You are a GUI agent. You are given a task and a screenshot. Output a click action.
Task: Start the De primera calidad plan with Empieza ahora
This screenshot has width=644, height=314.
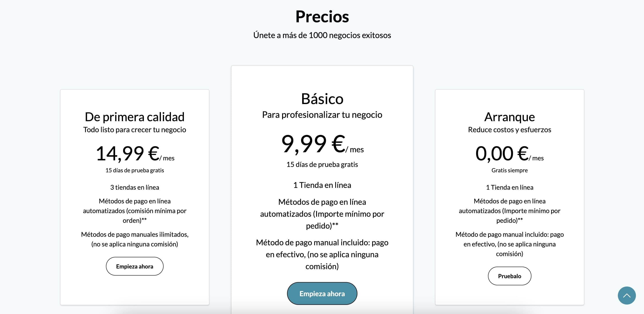pyautogui.click(x=135, y=266)
